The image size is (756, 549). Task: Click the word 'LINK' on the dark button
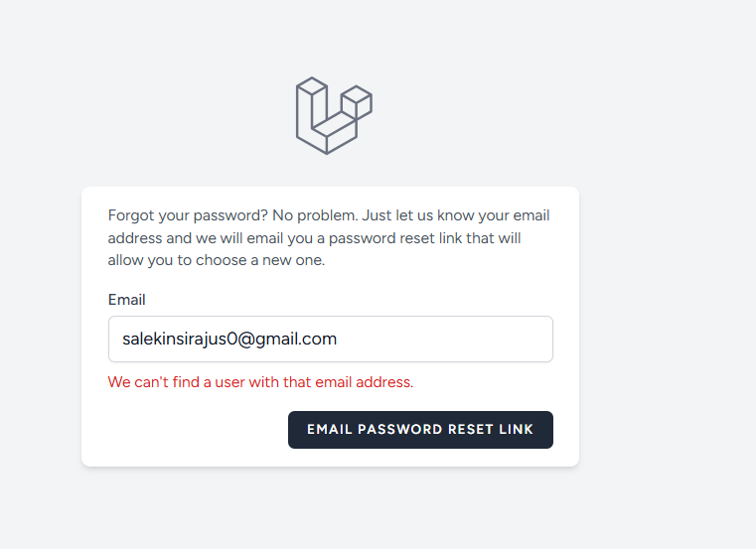517,430
